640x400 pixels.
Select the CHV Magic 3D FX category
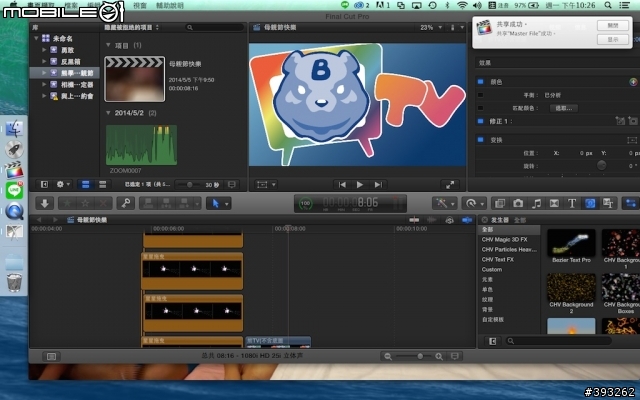504,240
